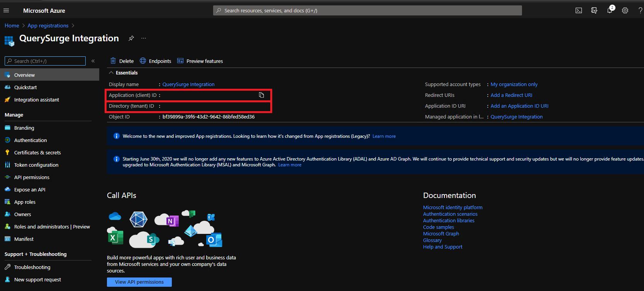This screenshot has height=291, width=644.
Task: Click the Delete trash toolbar button
Action: pyautogui.click(x=122, y=61)
